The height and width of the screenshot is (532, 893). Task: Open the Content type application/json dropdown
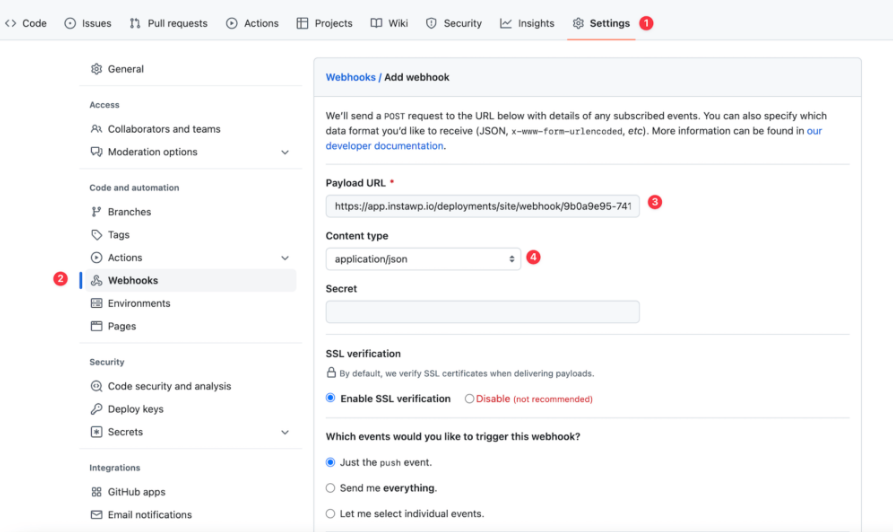pos(423,259)
